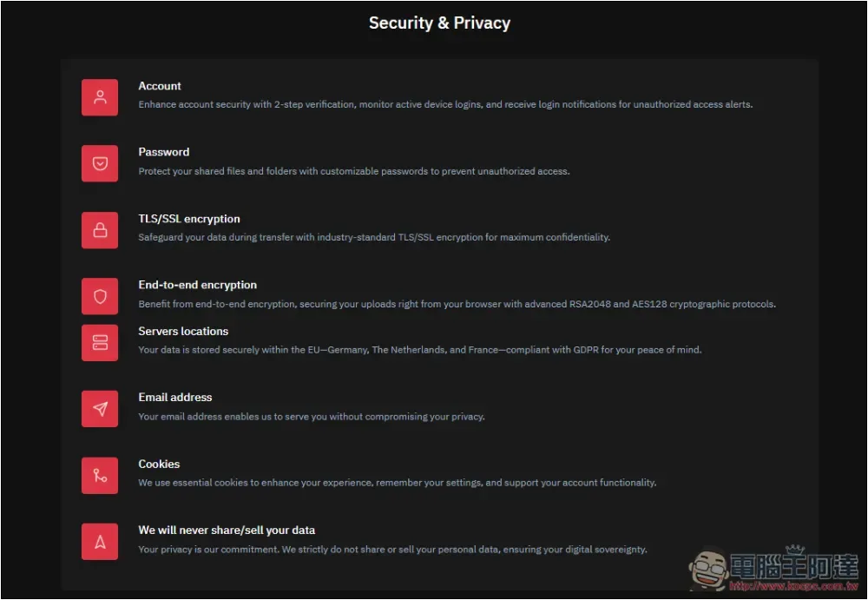The width and height of the screenshot is (868, 600).
Task: Click the never share/sell data icon
Action: pyautogui.click(x=100, y=541)
